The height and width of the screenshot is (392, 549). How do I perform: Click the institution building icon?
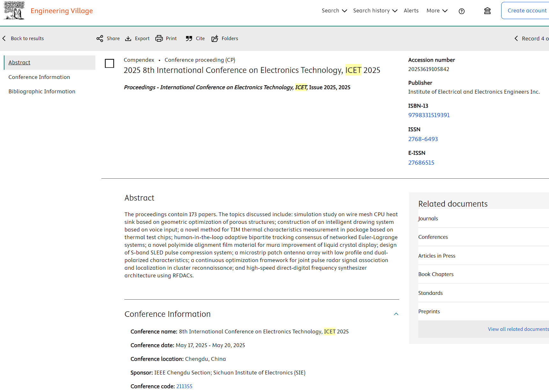(x=487, y=11)
